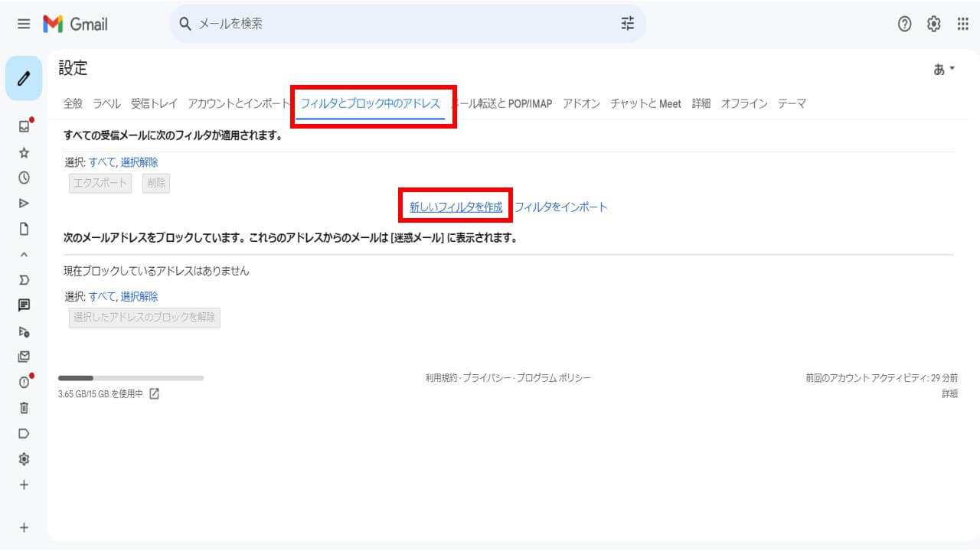Open the main menu hamburger icon
Image resolution: width=980 pixels, height=551 pixels.
[x=24, y=24]
